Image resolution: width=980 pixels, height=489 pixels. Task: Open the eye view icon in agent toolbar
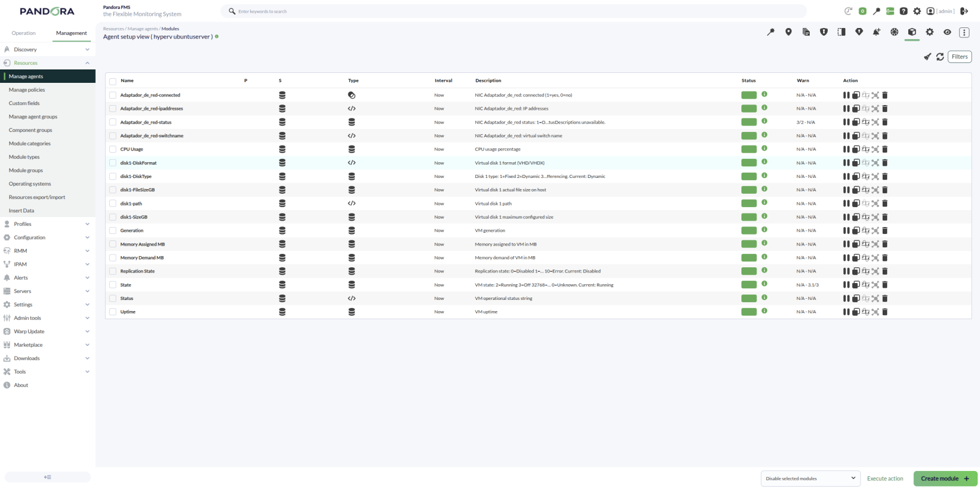point(947,32)
